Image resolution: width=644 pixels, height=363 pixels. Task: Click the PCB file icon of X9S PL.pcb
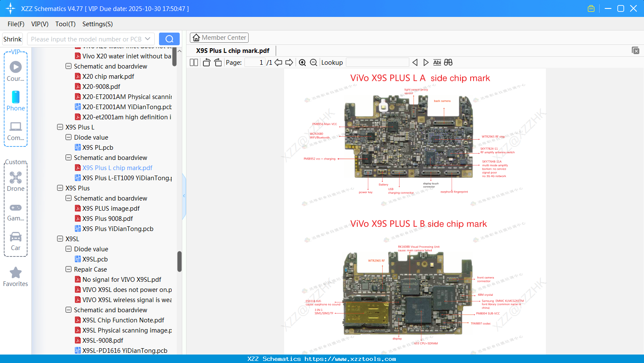pos(78,148)
